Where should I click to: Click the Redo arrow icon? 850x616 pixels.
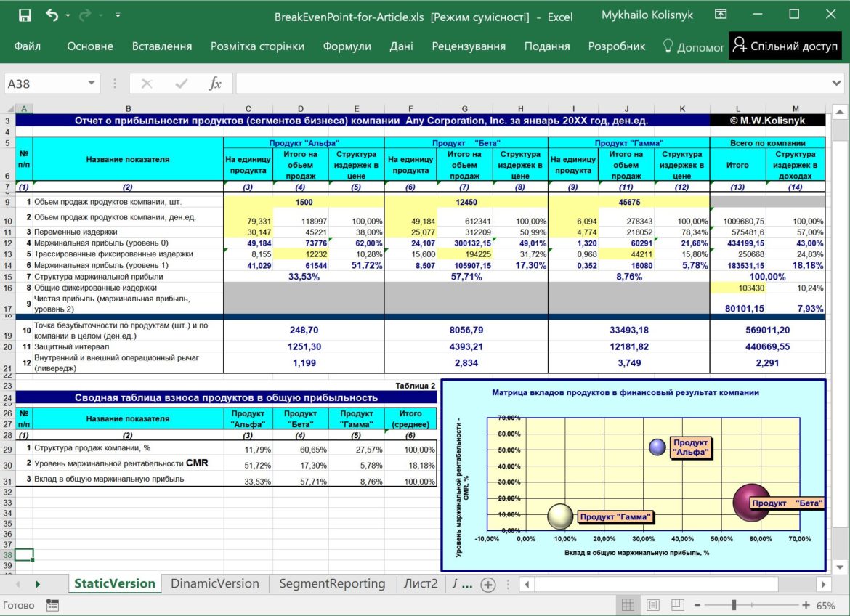(84, 15)
